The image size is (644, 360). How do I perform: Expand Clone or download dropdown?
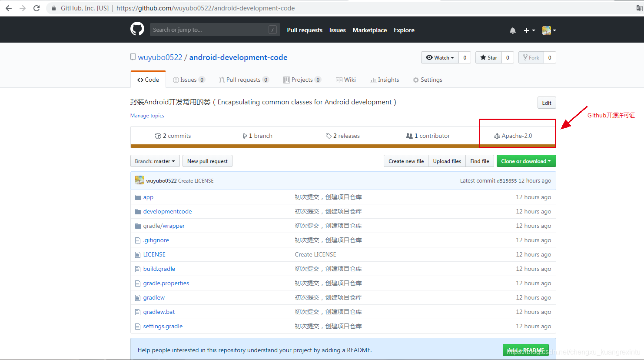coord(526,161)
